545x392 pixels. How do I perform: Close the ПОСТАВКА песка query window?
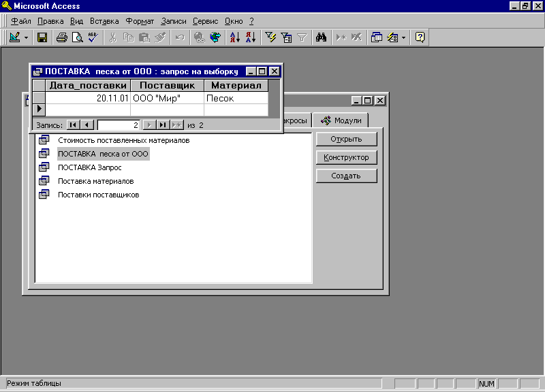(275, 71)
